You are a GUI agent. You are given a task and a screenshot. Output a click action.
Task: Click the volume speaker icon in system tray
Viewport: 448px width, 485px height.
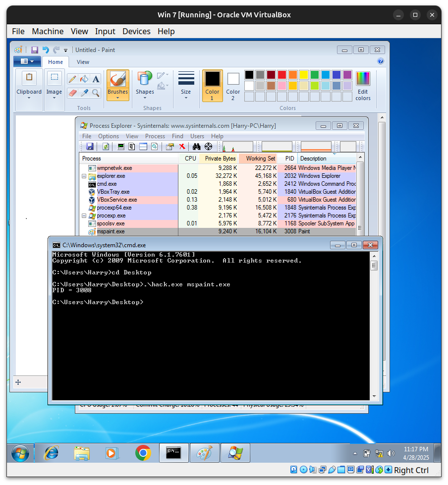(x=391, y=453)
